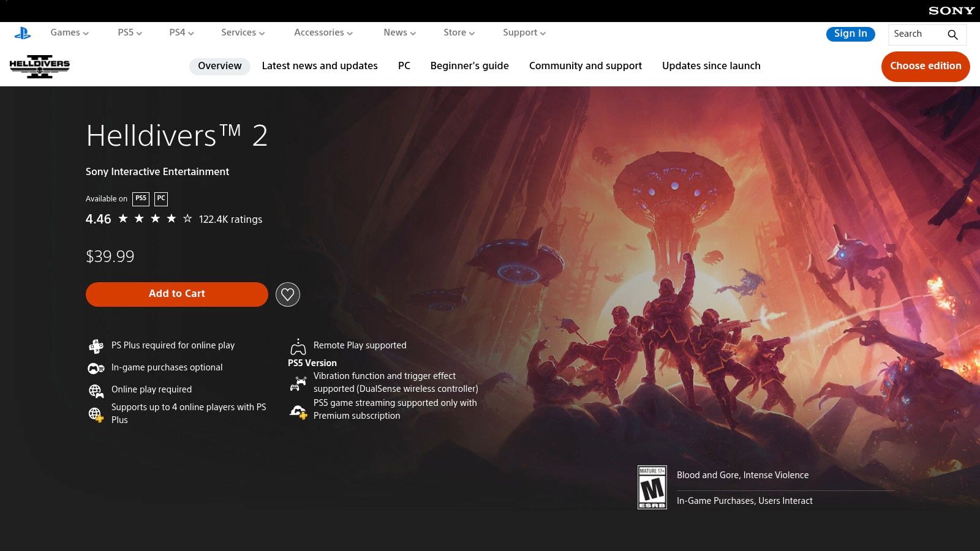The width and height of the screenshot is (980, 551).
Task: Switch to the PC tab
Action: point(404,66)
